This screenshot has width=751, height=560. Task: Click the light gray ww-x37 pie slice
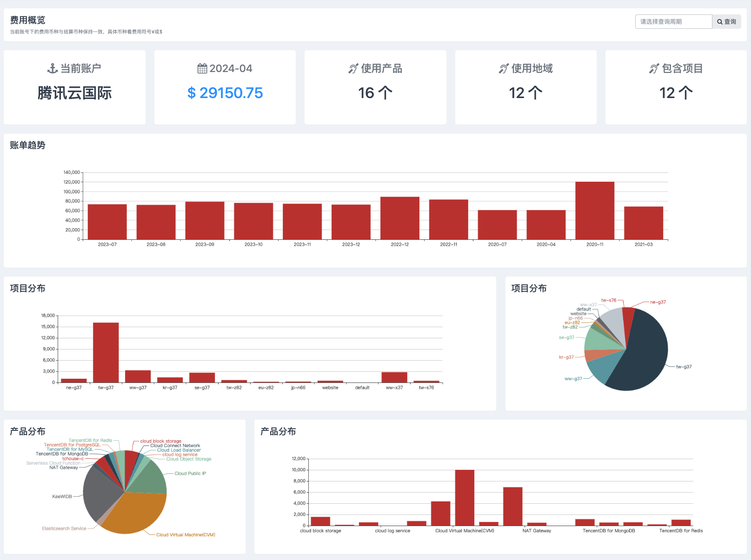point(614,322)
